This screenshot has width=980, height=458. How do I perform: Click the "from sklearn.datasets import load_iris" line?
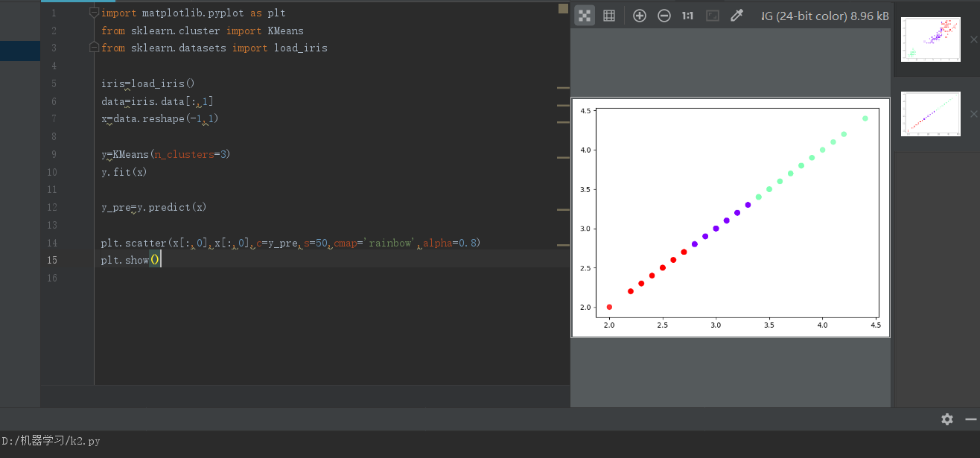pos(214,48)
